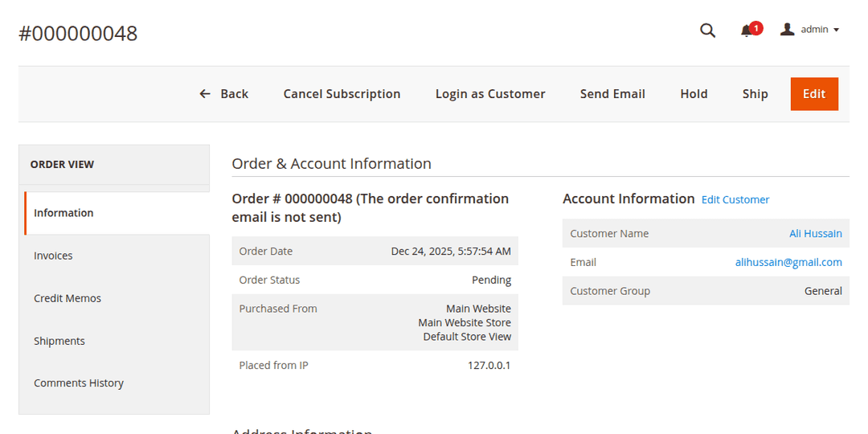The height and width of the screenshot is (434, 868).
Task: Put the order on Hold
Action: (694, 94)
